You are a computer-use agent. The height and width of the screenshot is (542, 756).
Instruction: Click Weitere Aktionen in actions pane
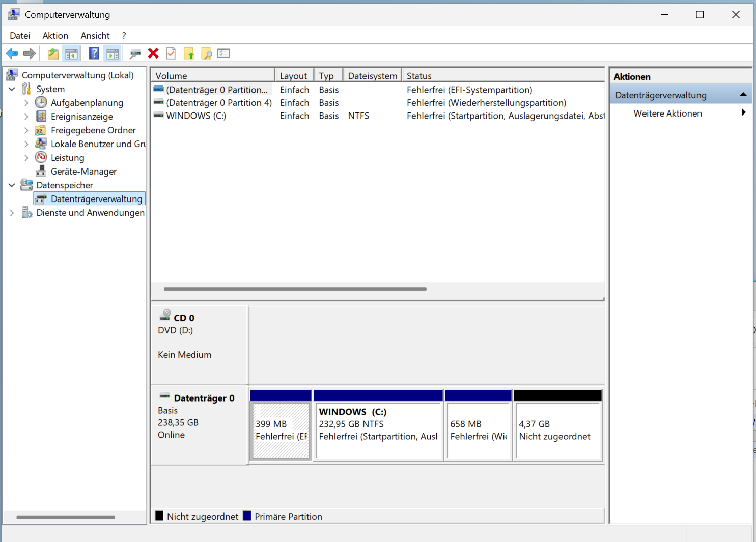point(667,113)
